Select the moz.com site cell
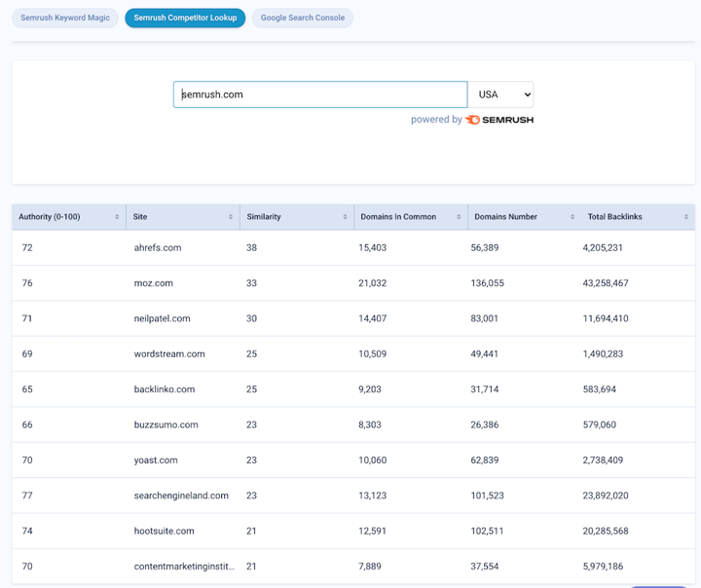Viewport: 701px width, 588px height. [154, 283]
